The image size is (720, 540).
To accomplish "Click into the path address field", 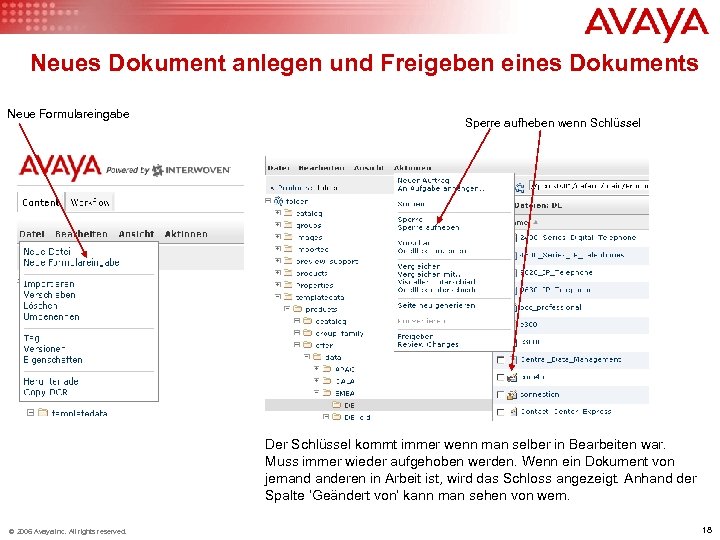I will pos(589,186).
